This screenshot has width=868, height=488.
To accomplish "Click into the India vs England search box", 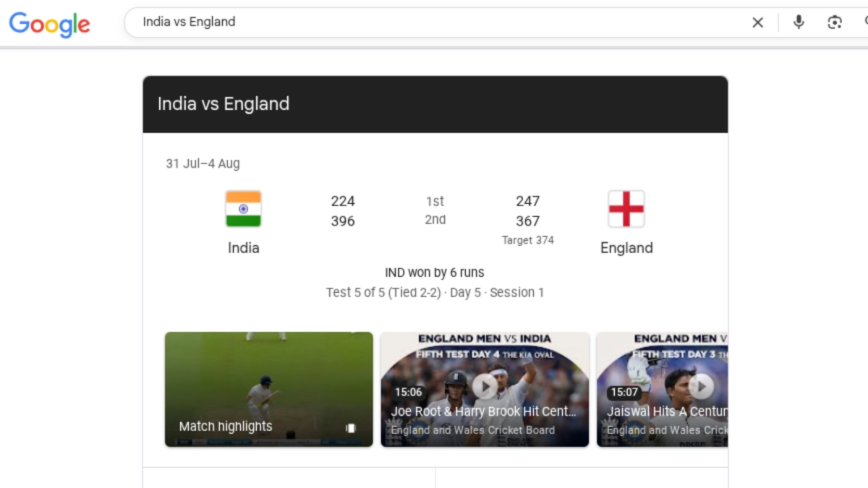I will pos(434,22).
